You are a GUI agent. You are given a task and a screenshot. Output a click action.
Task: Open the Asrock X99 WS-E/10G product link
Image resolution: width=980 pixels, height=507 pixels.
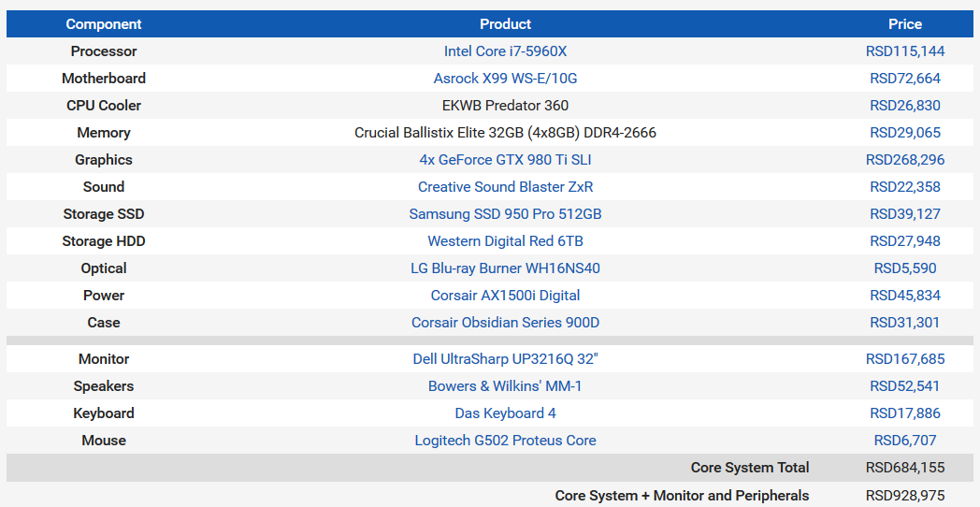point(505,79)
